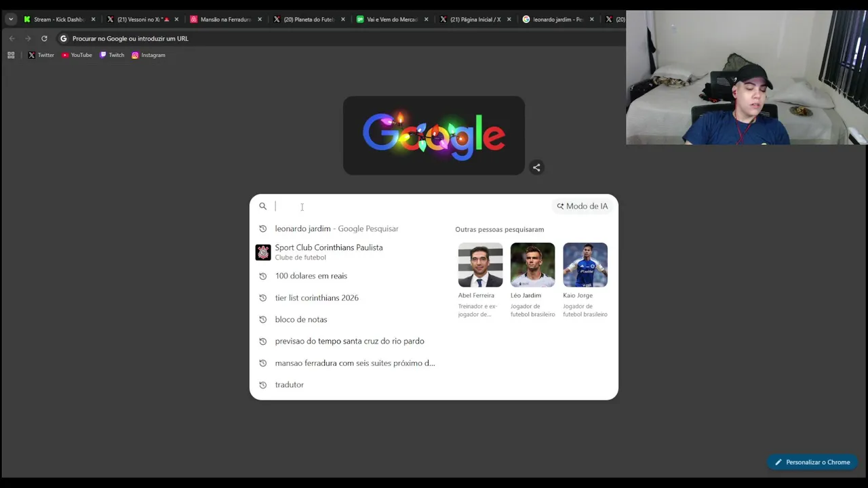Image resolution: width=868 pixels, height=488 pixels.
Task: Reload the page with the refresh icon
Action: tap(44, 39)
